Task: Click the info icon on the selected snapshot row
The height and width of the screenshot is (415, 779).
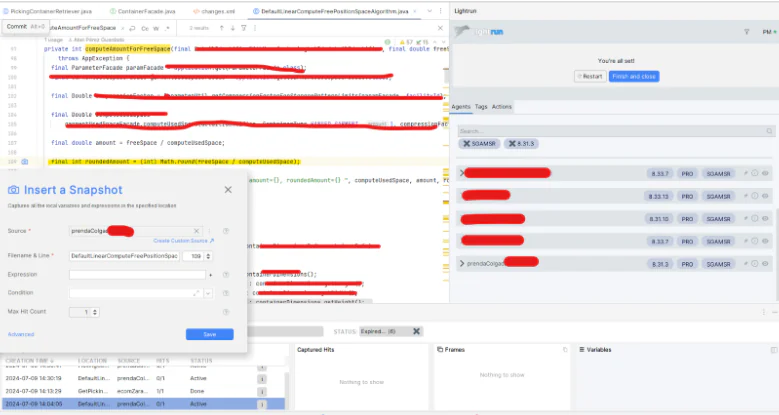Action: click(262, 404)
